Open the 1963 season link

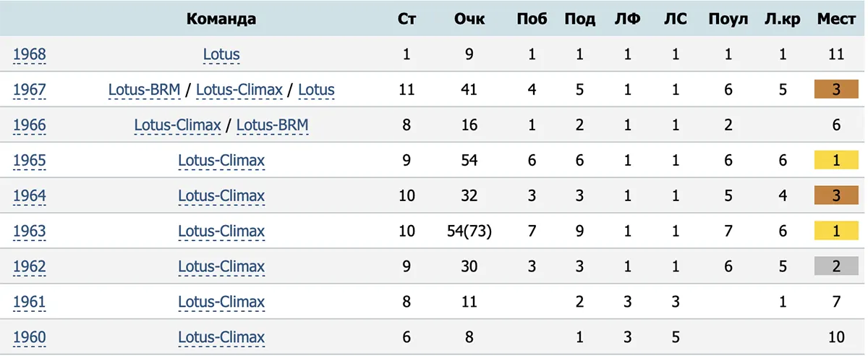tap(29, 232)
